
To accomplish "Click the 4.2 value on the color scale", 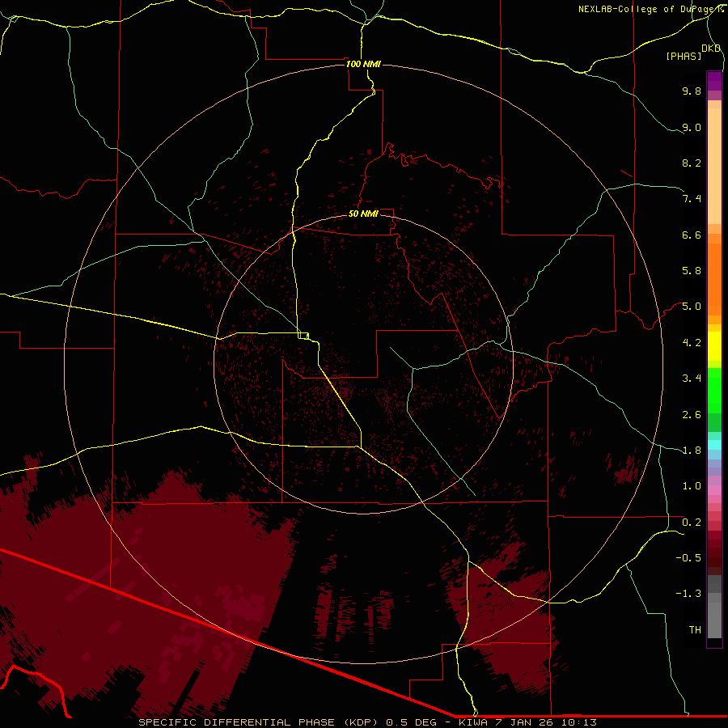I will (x=692, y=343).
